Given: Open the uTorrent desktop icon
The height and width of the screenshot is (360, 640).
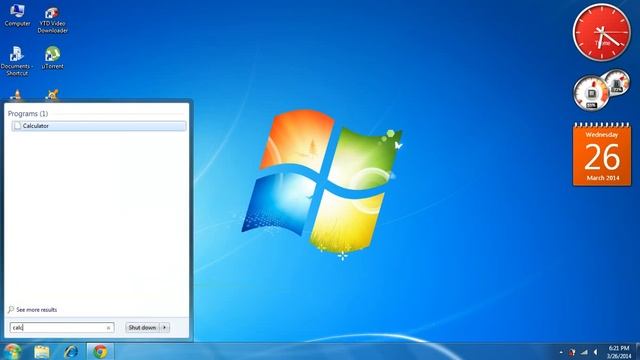Looking at the screenshot, I should pos(52,58).
